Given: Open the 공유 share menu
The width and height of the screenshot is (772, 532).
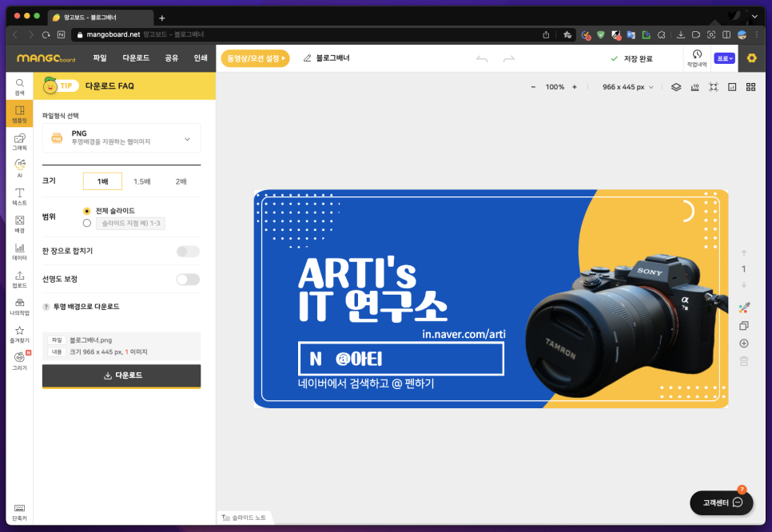Looking at the screenshot, I should point(171,58).
